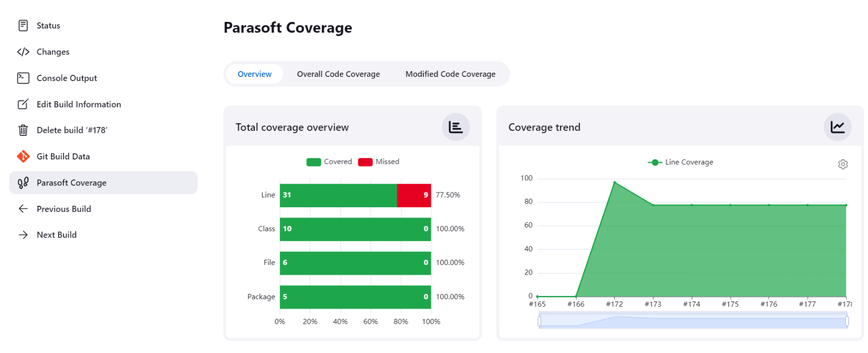
Task: Toggle the Missed legend entry
Action: pos(379,161)
